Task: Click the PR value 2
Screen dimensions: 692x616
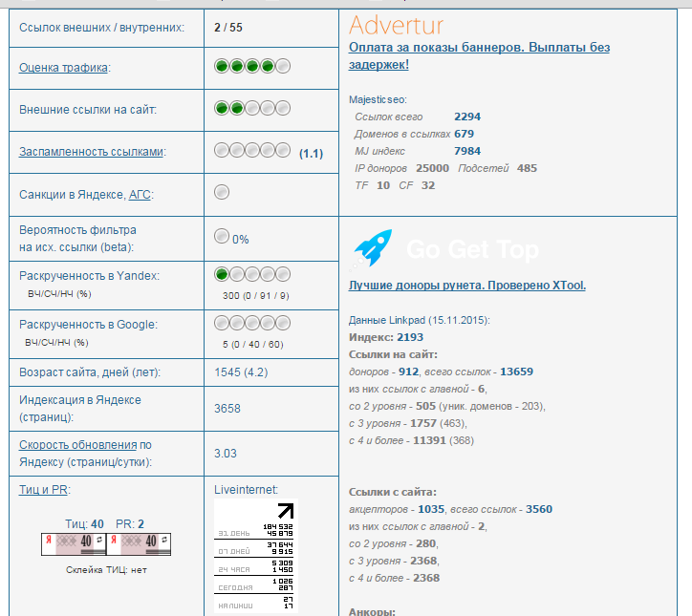Action: tap(141, 524)
